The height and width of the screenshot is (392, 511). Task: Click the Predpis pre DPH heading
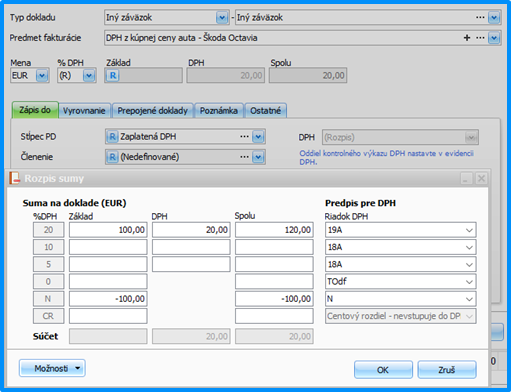pos(360,203)
